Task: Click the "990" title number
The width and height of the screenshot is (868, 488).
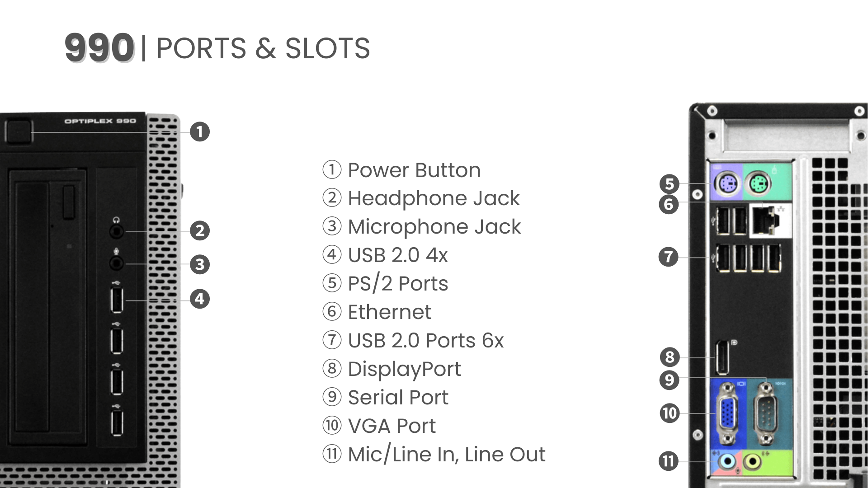Action: (99, 48)
